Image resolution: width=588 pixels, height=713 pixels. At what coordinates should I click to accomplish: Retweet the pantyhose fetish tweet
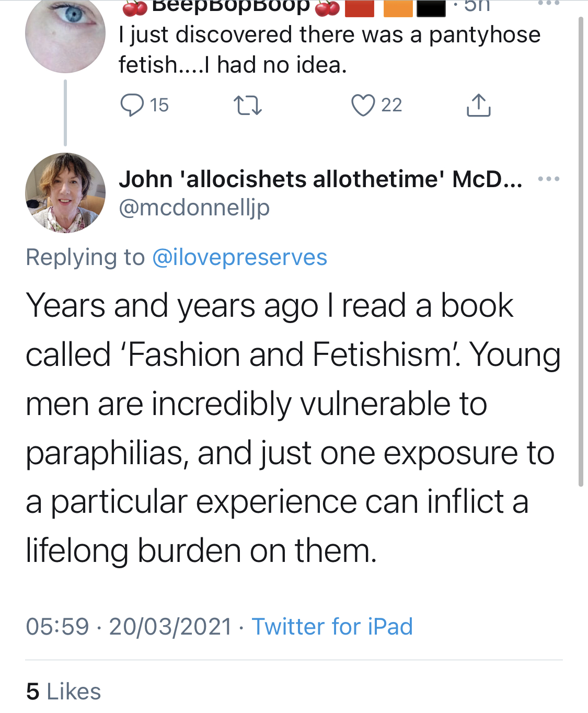[247, 105]
